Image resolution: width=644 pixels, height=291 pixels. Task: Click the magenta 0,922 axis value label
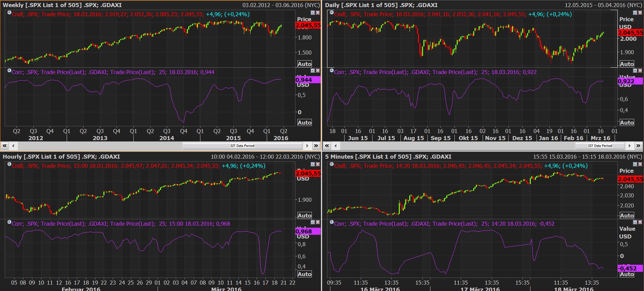630,81
